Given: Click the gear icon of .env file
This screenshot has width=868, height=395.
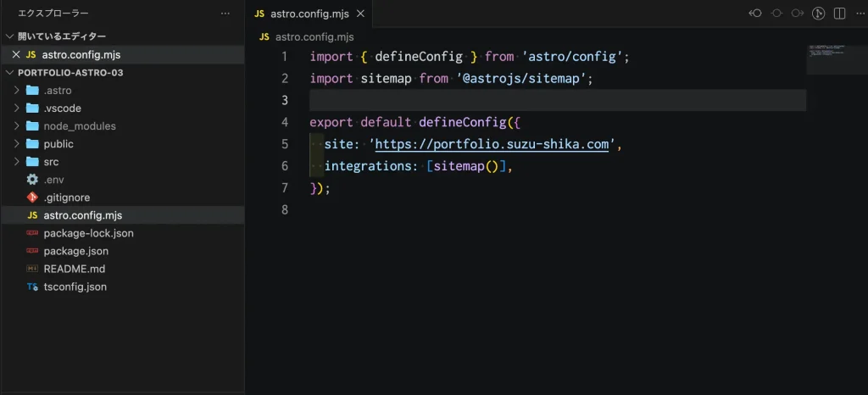Looking at the screenshot, I should 32,179.
